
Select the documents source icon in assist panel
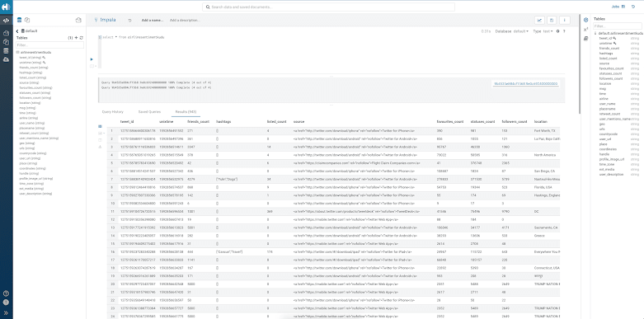point(27,20)
